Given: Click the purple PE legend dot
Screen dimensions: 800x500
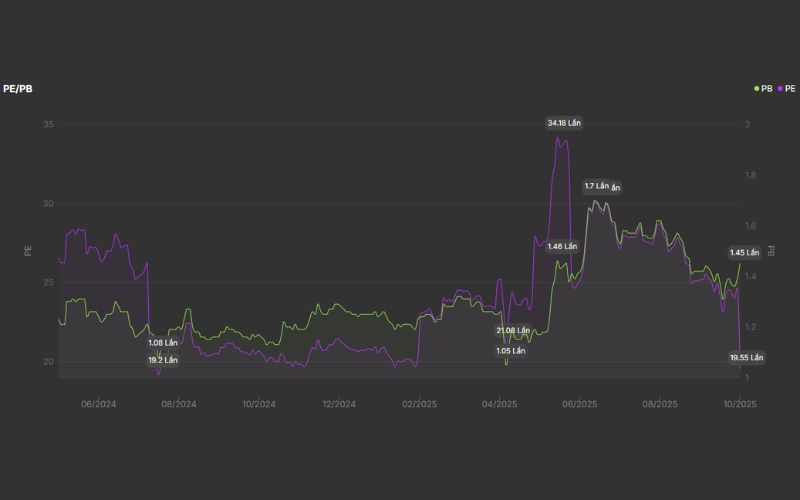Looking at the screenshot, I should pyautogui.click(x=779, y=89).
